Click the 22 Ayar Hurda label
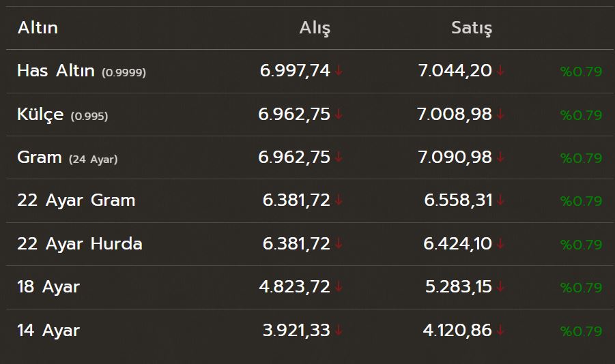The width and height of the screenshot is (615, 364). [79, 244]
